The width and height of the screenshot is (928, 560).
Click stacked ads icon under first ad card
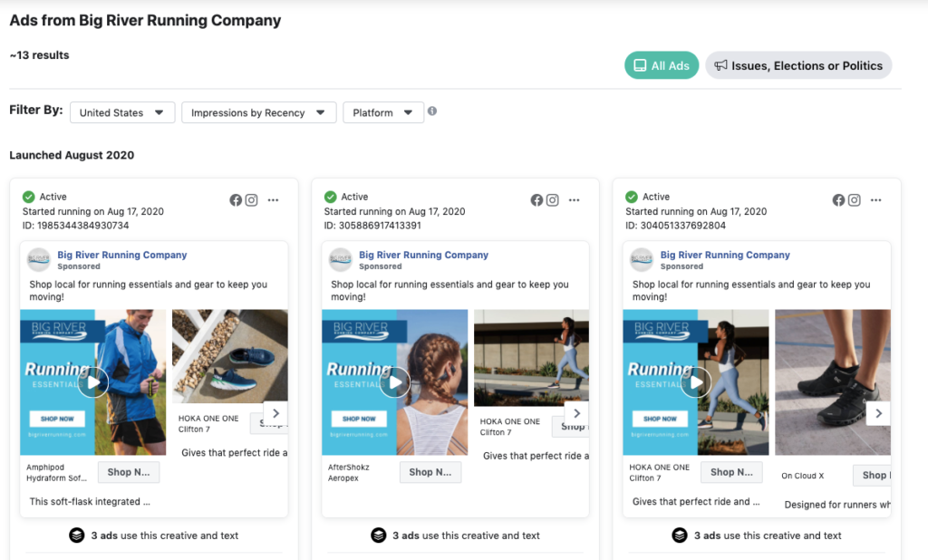coord(77,536)
